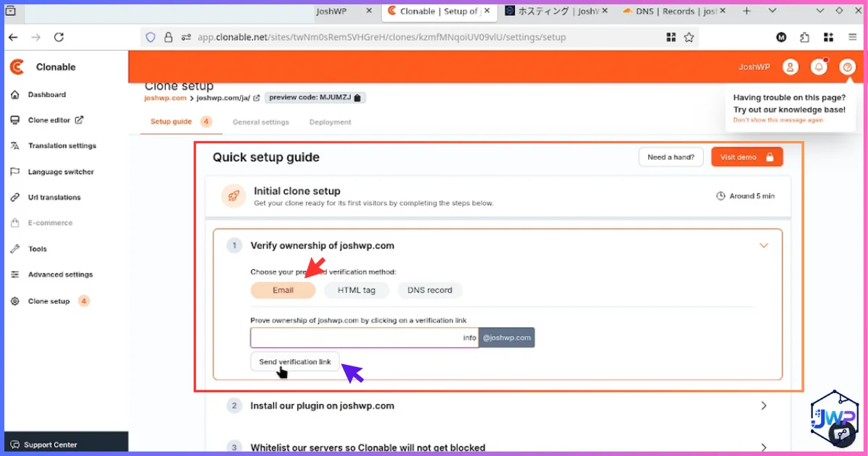Open the QR/grid icon in address bar
Image resolution: width=868 pixels, height=456 pixels.
(x=671, y=37)
